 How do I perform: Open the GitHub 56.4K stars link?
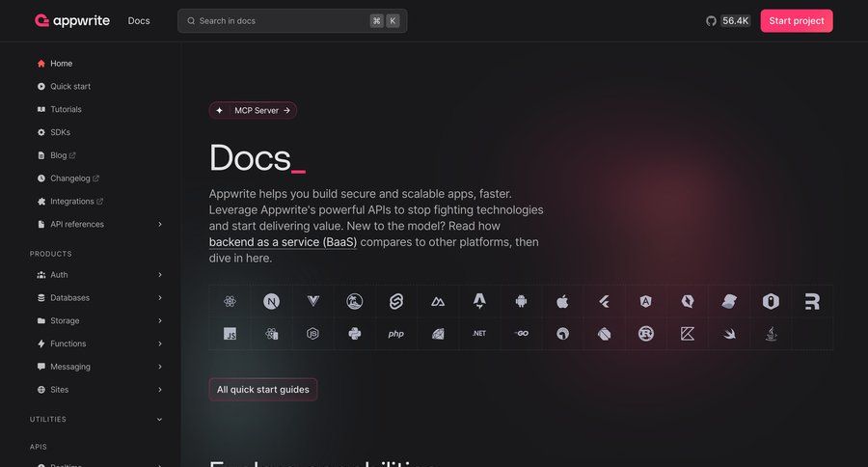click(x=728, y=21)
